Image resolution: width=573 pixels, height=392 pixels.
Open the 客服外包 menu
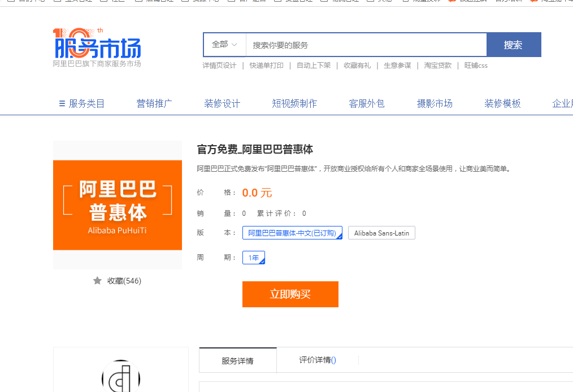pos(367,104)
